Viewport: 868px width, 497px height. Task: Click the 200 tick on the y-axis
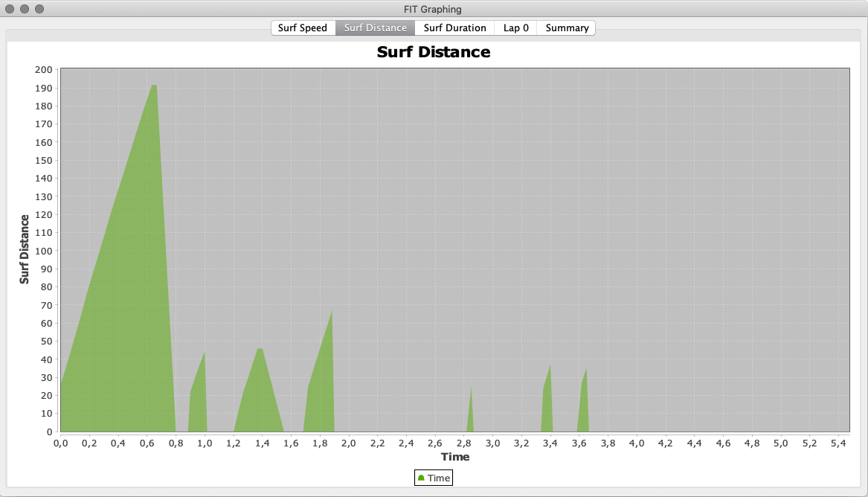(x=43, y=70)
